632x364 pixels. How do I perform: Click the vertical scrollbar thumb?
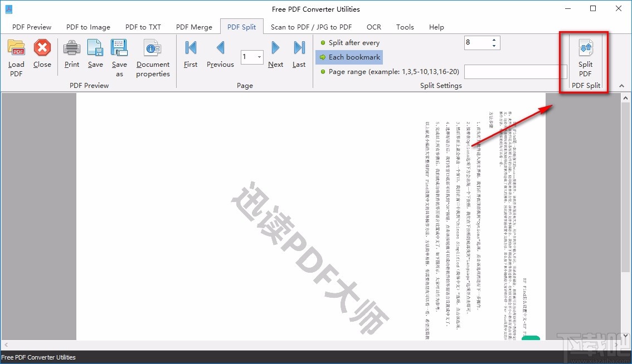[625, 187]
